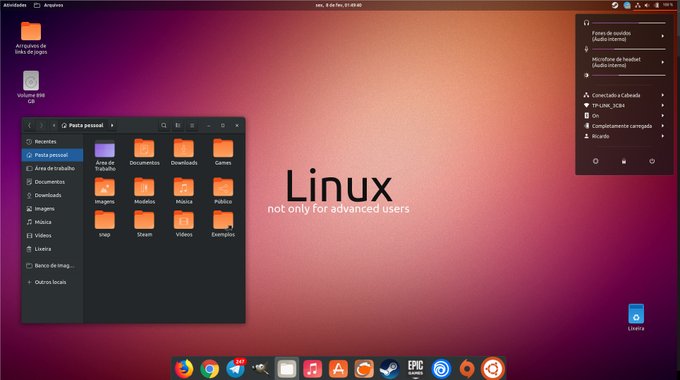This screenshot has height=380, width=680.
Task: Click the power icon in system menu
Action: pos(652,161)
